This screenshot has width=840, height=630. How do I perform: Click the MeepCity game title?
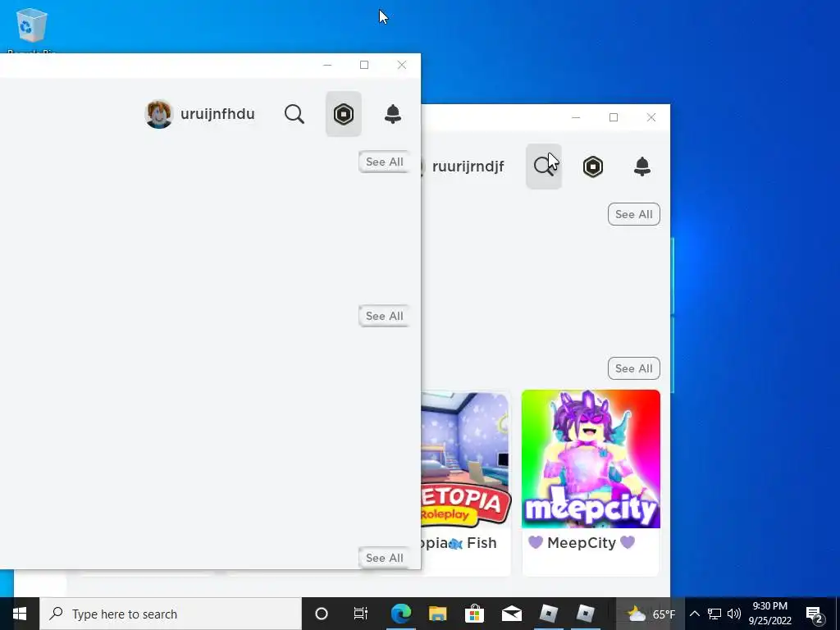582,543
